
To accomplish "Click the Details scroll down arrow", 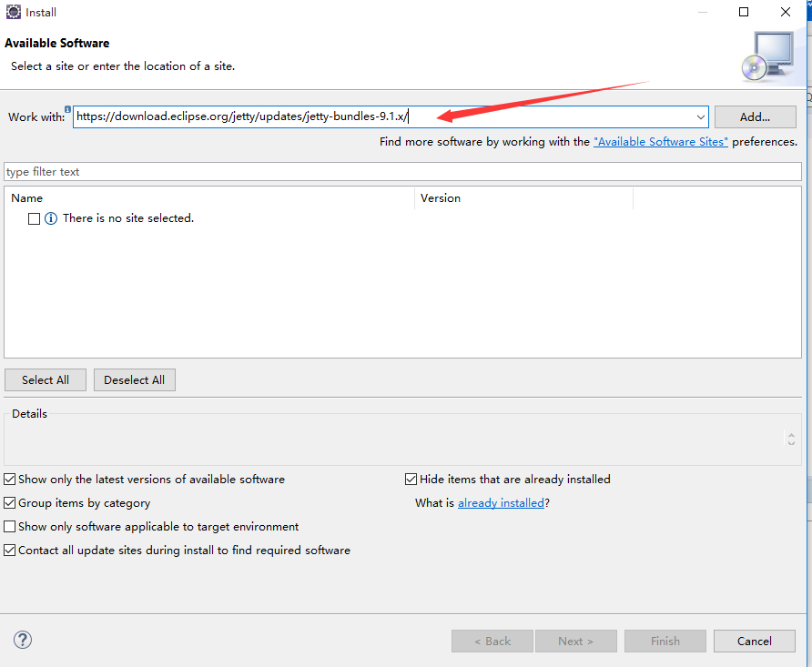I will point(791,442).
